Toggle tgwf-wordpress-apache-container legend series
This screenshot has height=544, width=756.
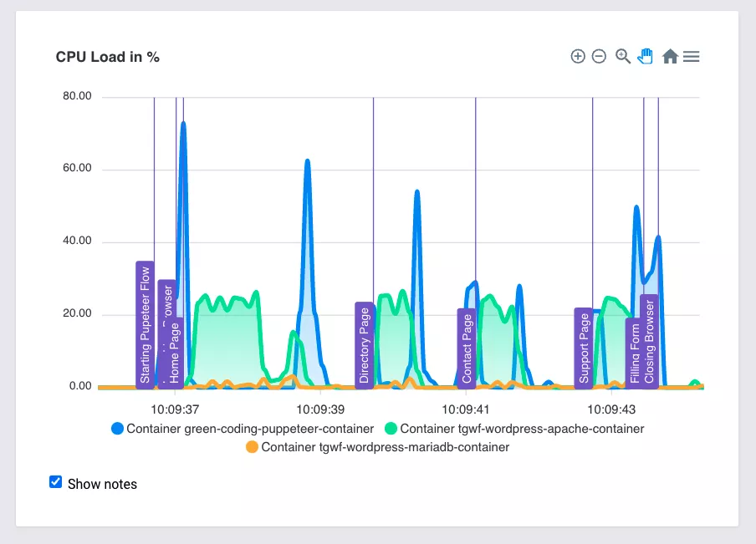(514, 429)
